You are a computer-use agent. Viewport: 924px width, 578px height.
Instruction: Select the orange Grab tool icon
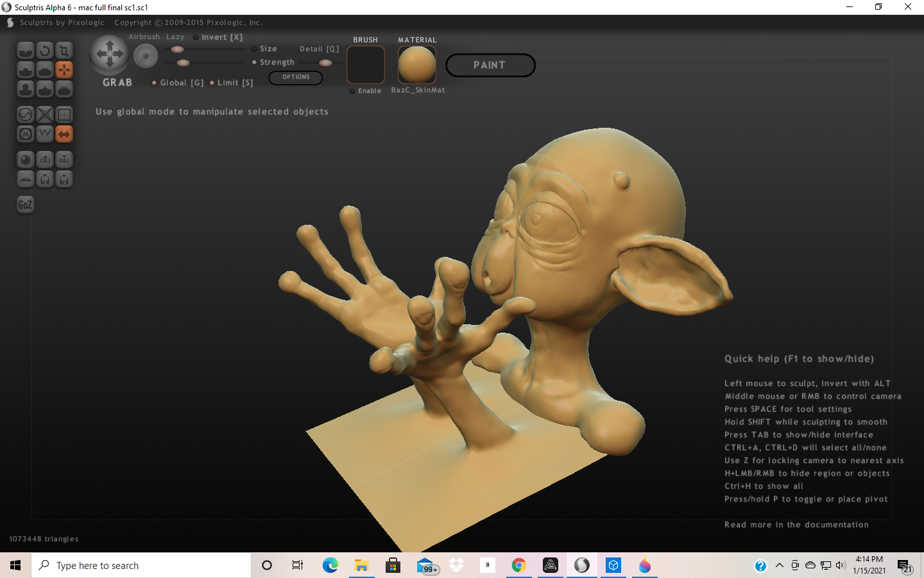pos(64,70)
